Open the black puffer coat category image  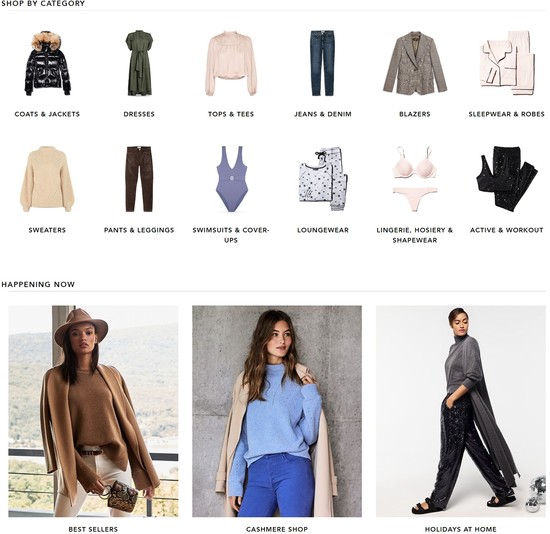(47, 64)
